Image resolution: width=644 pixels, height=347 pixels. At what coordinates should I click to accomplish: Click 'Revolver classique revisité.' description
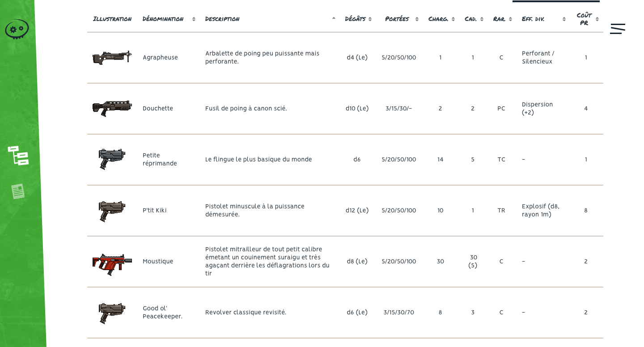tap(246, 313)
